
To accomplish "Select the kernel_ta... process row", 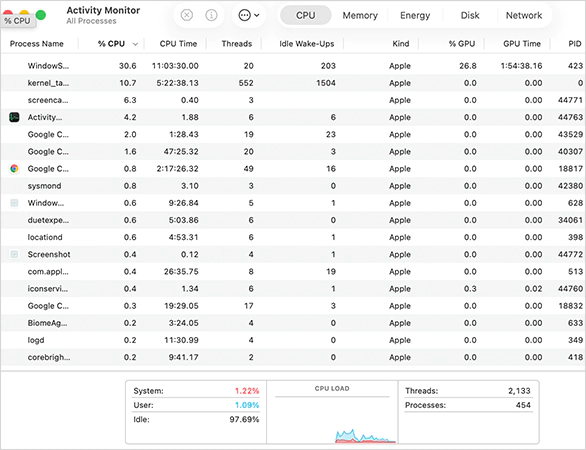I will click(x=293, y=83).
